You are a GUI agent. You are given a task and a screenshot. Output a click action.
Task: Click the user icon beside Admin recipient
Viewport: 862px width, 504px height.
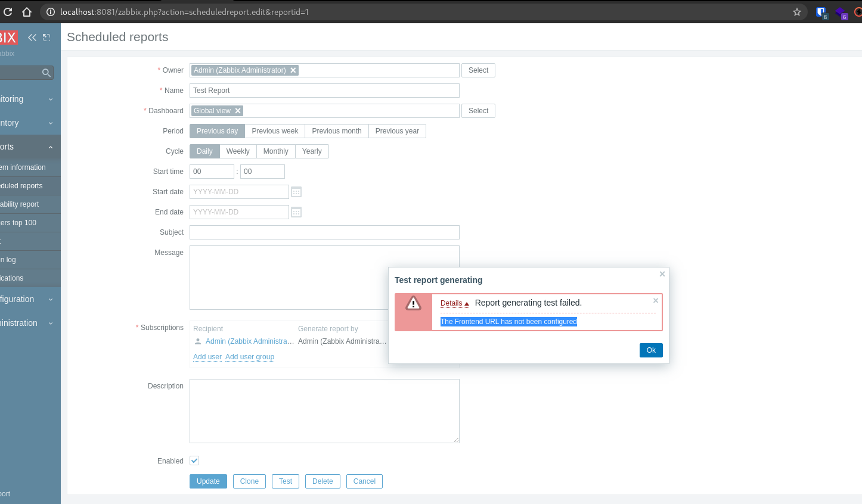tap(198, 341)
